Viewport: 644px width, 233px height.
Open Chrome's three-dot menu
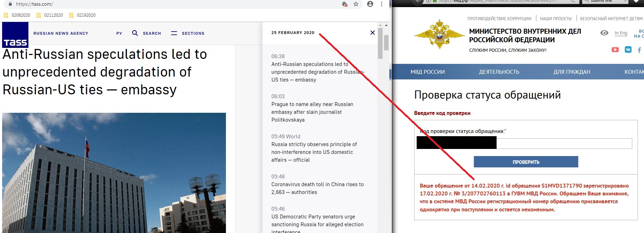pyautogui.click(x=381, y=4)
